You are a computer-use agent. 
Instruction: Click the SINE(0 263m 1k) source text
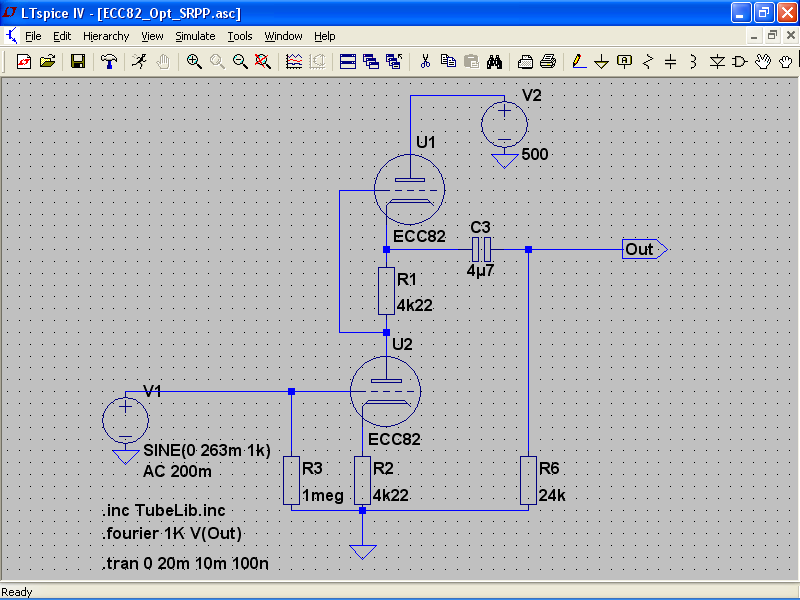point(207,451)
